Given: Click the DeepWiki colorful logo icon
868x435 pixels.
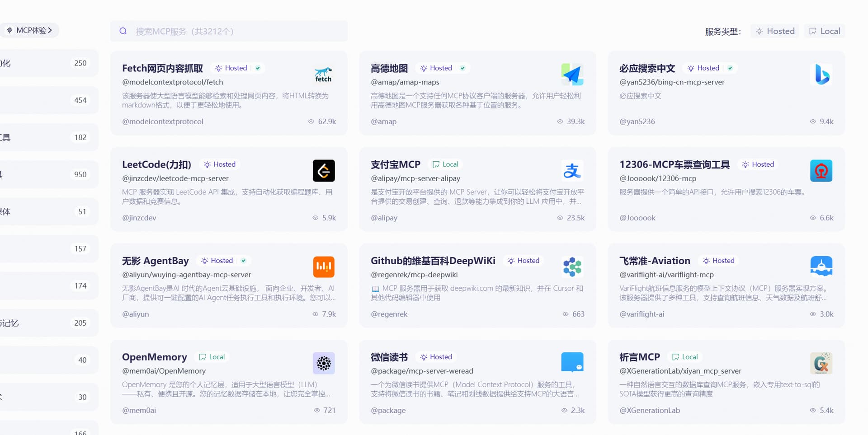Looking at the screenshot, I should click(x=572, y=267).
